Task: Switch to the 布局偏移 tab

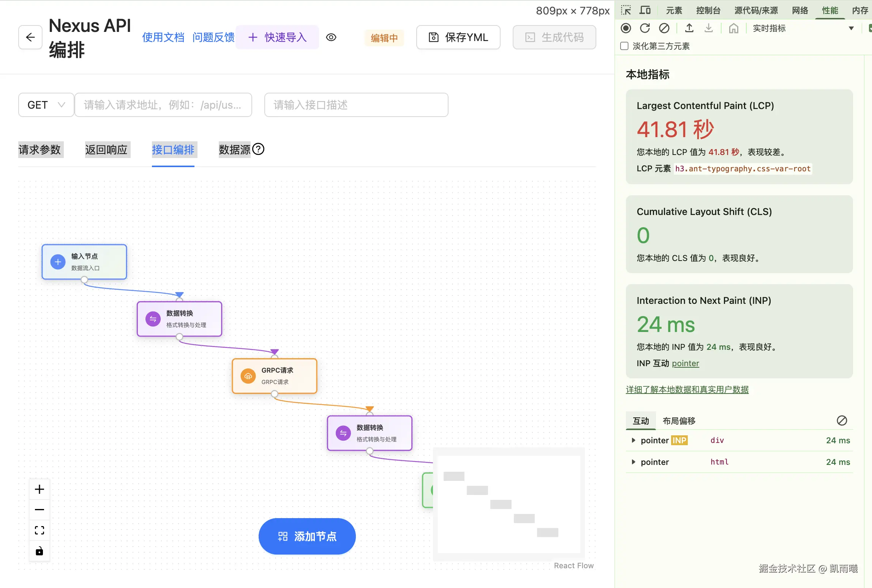Action: coord(679,421)
